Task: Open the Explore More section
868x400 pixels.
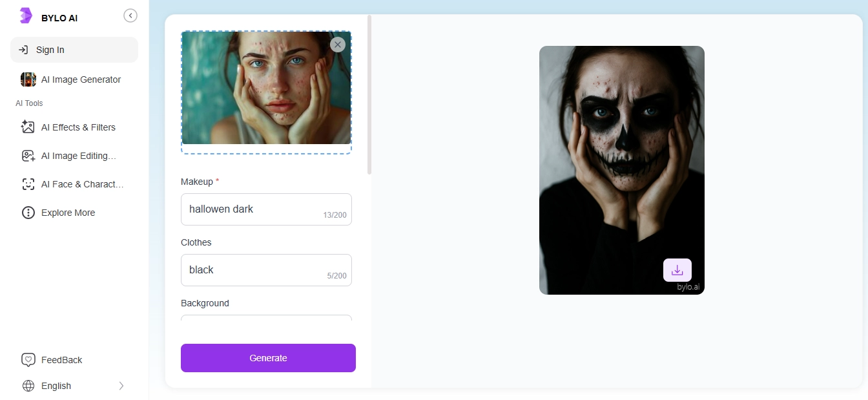Action: (68, 213)
